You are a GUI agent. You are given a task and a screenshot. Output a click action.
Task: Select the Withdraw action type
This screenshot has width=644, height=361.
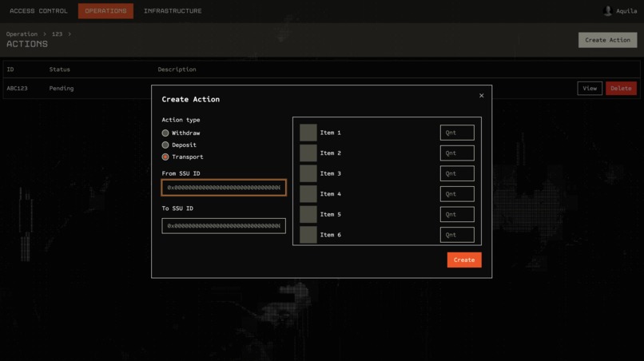[x=165, y=133]
